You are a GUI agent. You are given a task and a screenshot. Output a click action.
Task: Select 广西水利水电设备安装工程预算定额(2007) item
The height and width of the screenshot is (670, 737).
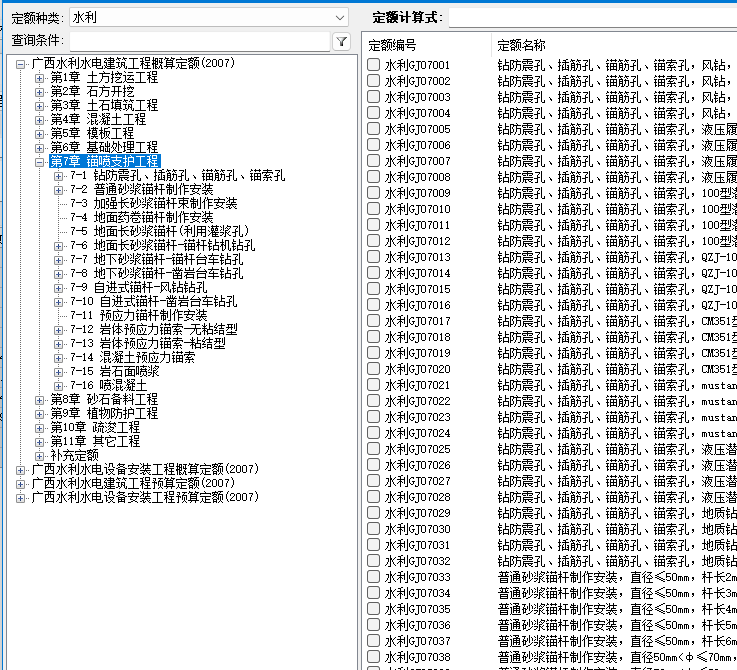coord(145,497)
